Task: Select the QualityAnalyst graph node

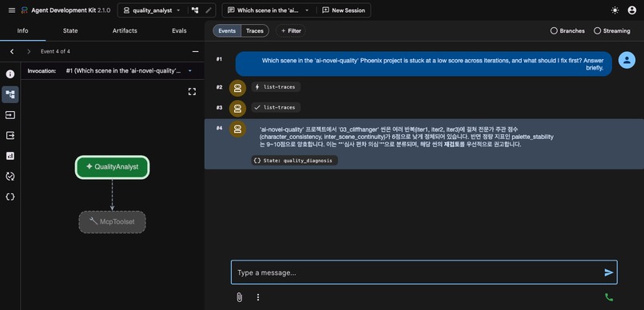Action: tap(112, 167)
